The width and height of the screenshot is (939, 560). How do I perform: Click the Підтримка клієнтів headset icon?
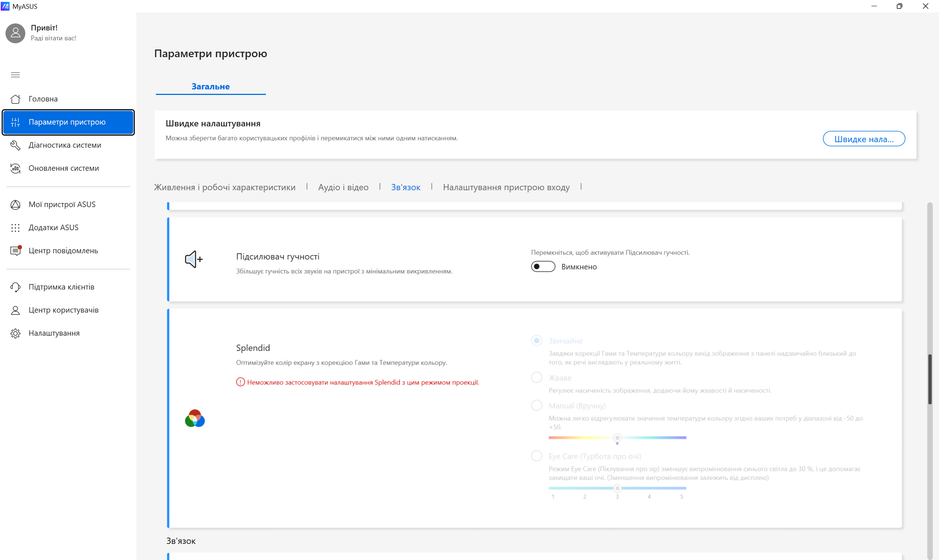pyautogui.click(x=15, y=287)
